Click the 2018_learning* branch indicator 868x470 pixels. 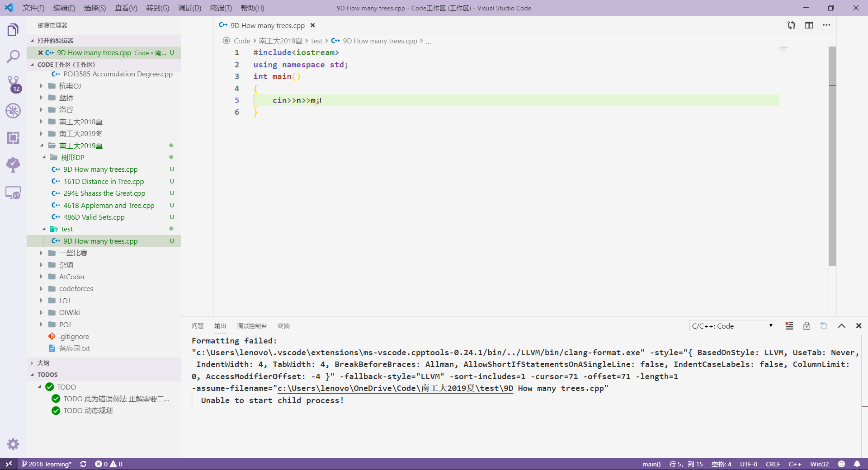coord(47,464)
